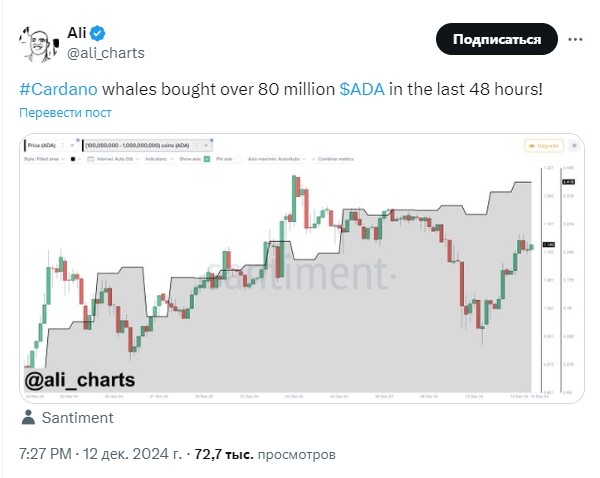This screenshot has width=600, height=478.
Task: Click the round icon next to Upgrade
Action: click(574, 146)
